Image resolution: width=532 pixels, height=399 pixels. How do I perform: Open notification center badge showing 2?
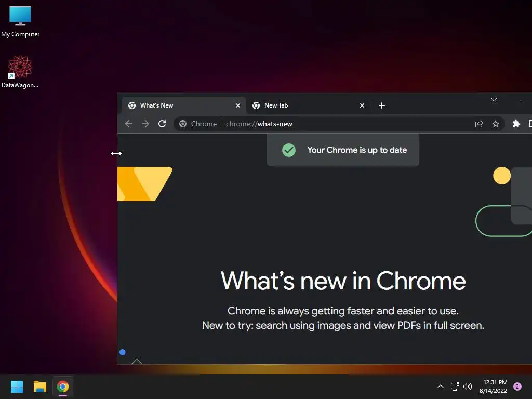pyautogui.click(x=517, y=387)
